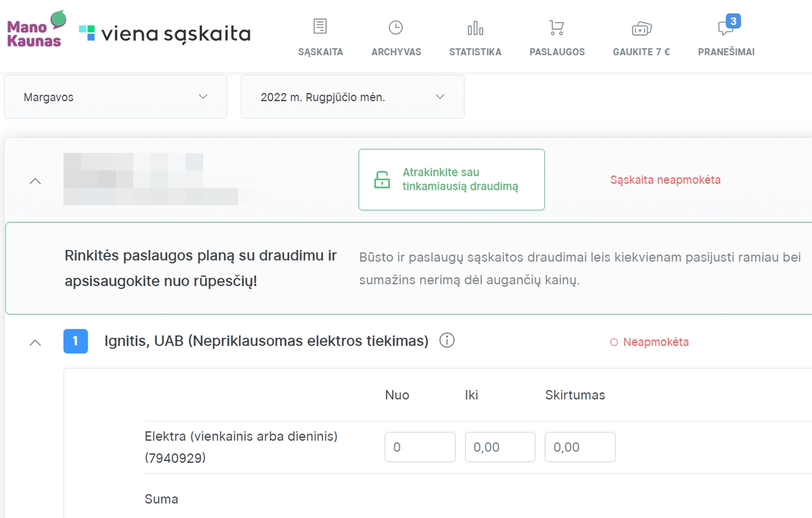Viewport: 812px width, 518px height.
Task: Click the Skirtumas difference field
Action: (580, 447)
